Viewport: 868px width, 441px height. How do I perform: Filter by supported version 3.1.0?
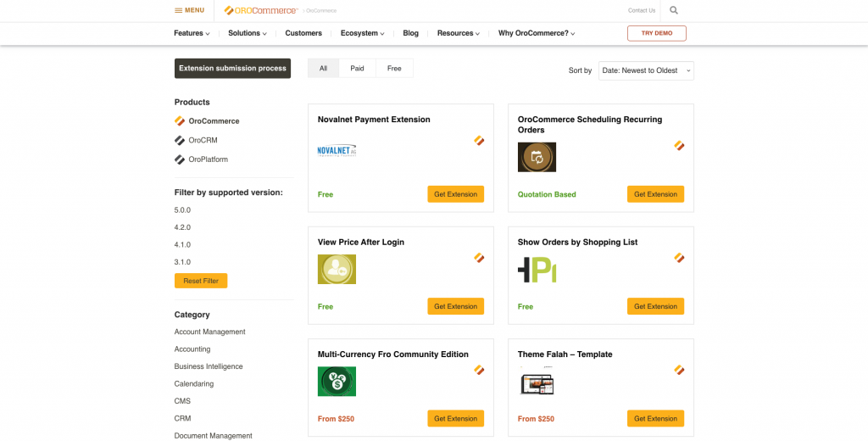tap(182, 262)
